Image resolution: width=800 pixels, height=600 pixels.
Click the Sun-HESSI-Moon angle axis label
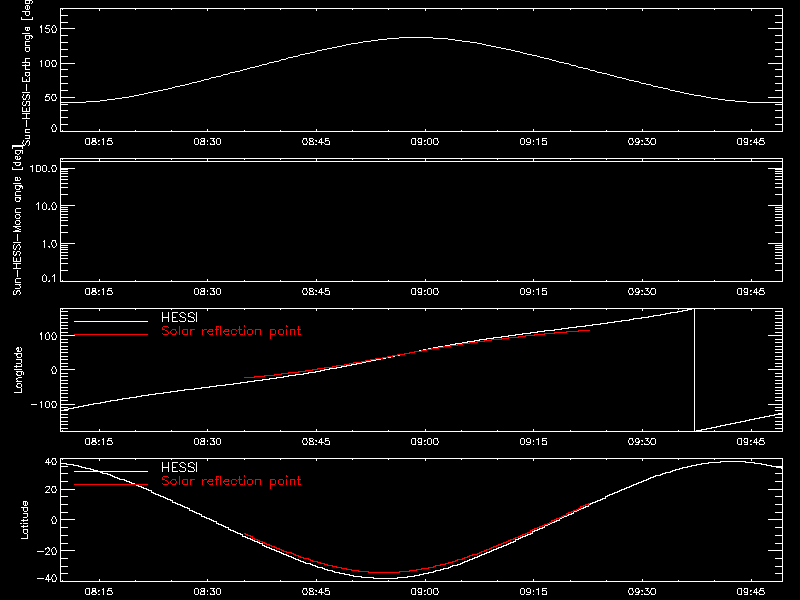[17, 220]
